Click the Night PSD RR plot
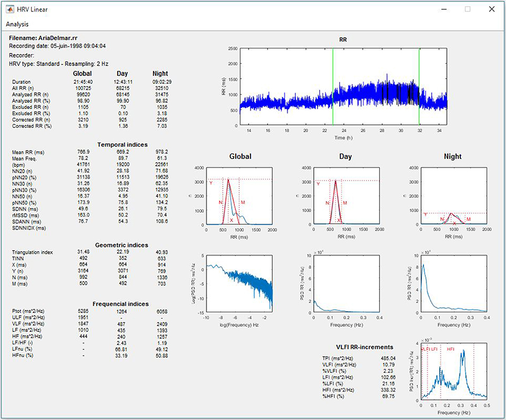 coord(454,284)
